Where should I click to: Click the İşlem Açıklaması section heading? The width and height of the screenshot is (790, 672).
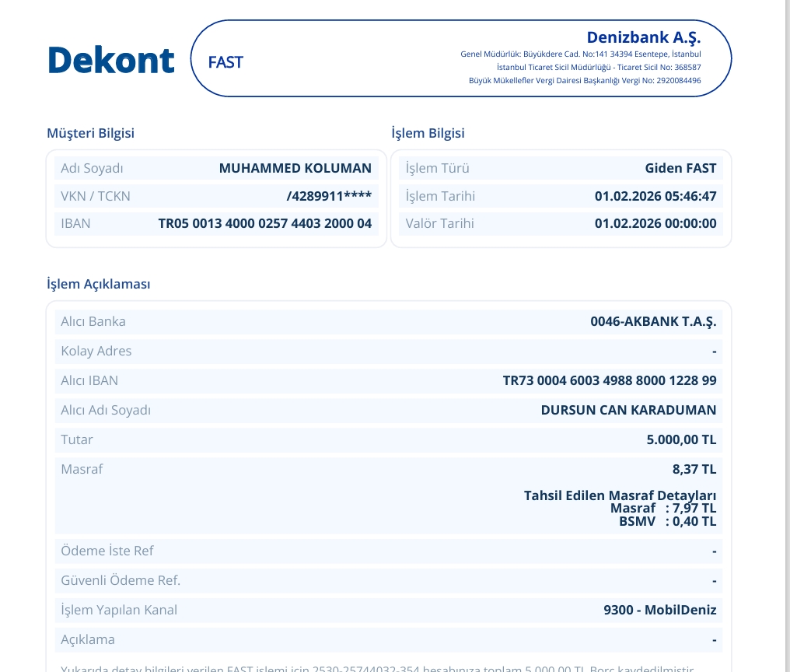point(99,284)
